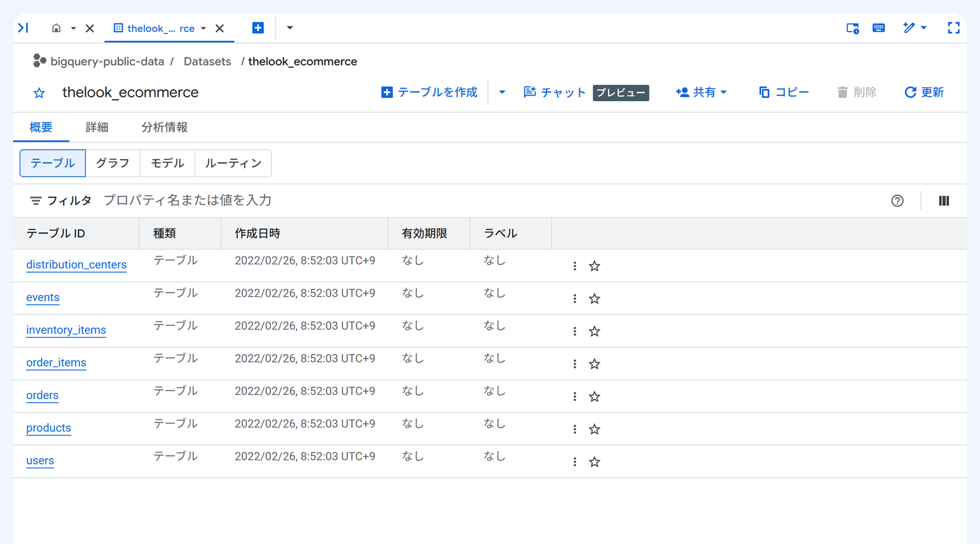Open the products table link
This screenshot has height=544, width=980.
click(48, 428)
